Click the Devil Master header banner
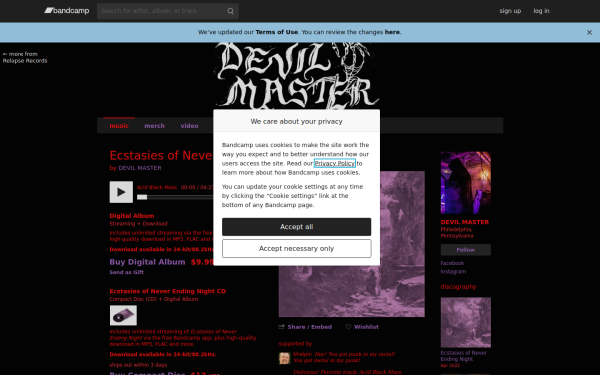 tap(297, 76)
